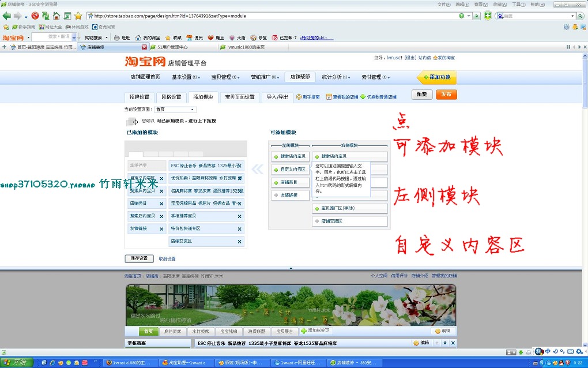Viewport: 588px width, 368px height.
Task: Close the ESC 停止音乐 module in preview
Action: [x=453, y=343]
